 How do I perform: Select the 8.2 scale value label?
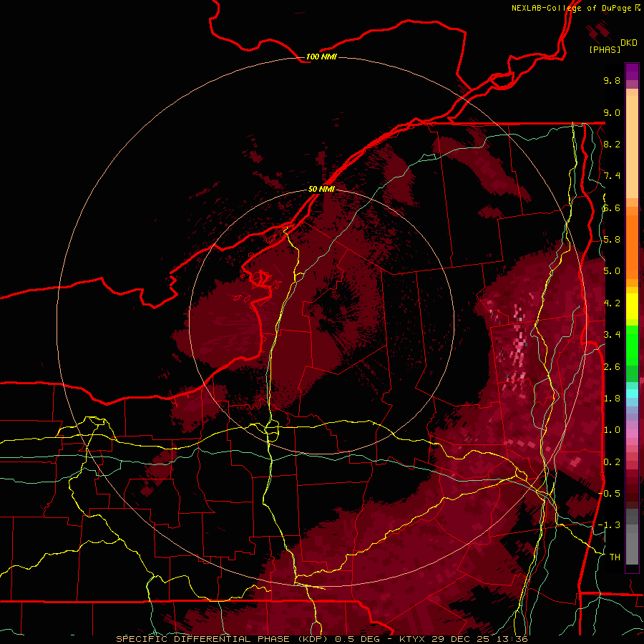612,144
